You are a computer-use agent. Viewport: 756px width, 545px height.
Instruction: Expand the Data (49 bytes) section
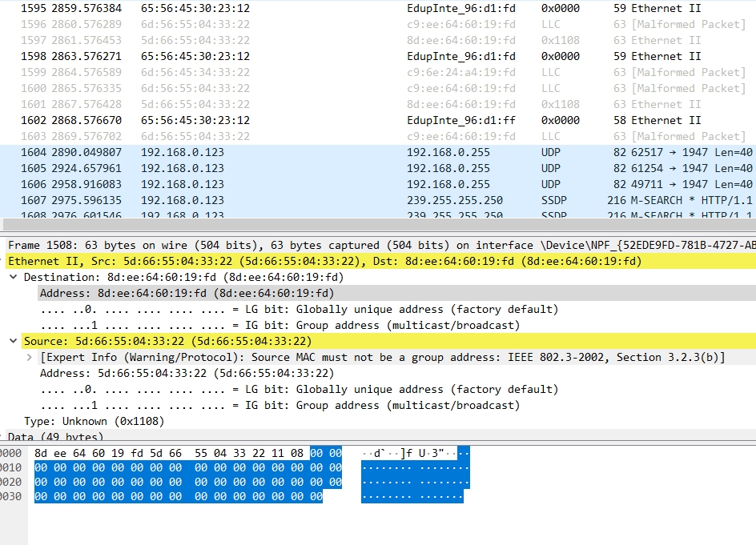tap(6, 437)
